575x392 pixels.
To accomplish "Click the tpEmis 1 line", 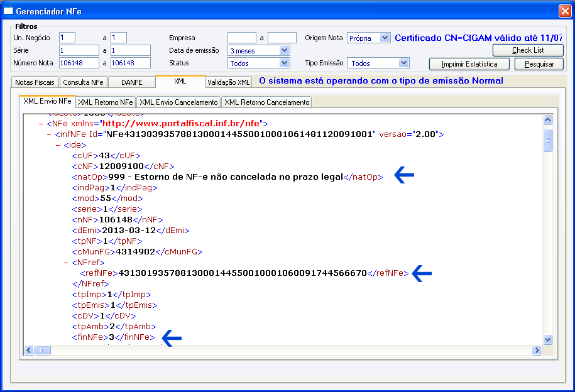I will pyautogui.click(x=114, y=305).
